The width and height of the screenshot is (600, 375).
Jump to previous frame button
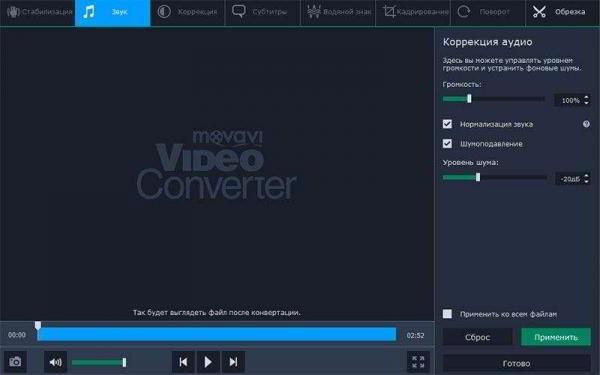tap(183, 362)
